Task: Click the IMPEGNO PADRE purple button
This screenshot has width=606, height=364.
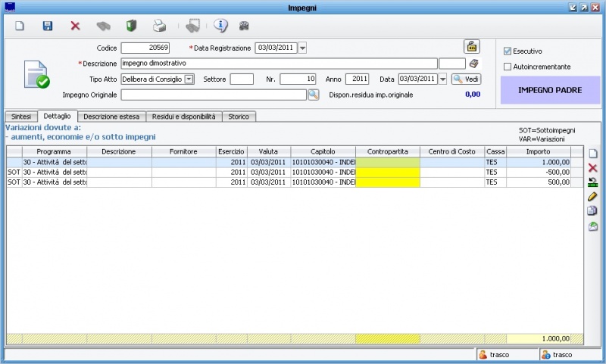Action: click(549, 90)
